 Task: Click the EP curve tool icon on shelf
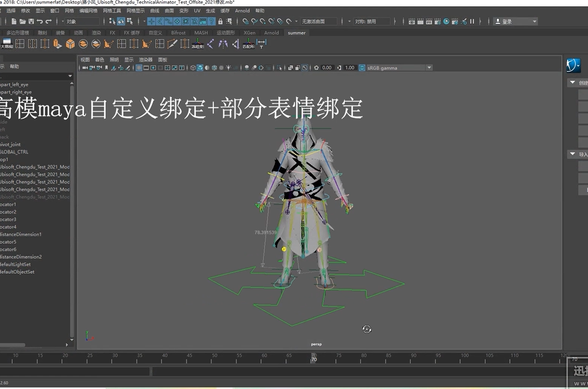pyautogui.click(x=172, y=43)
